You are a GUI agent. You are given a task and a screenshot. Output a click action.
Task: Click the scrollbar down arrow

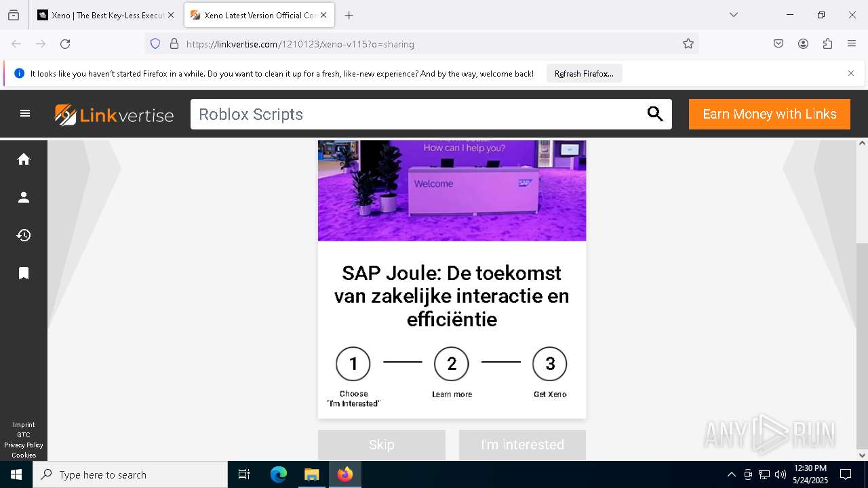coord(862,455)
